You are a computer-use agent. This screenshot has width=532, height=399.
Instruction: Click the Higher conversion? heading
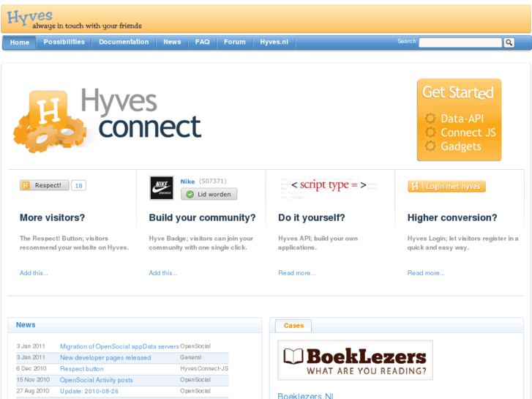(452, 217)
